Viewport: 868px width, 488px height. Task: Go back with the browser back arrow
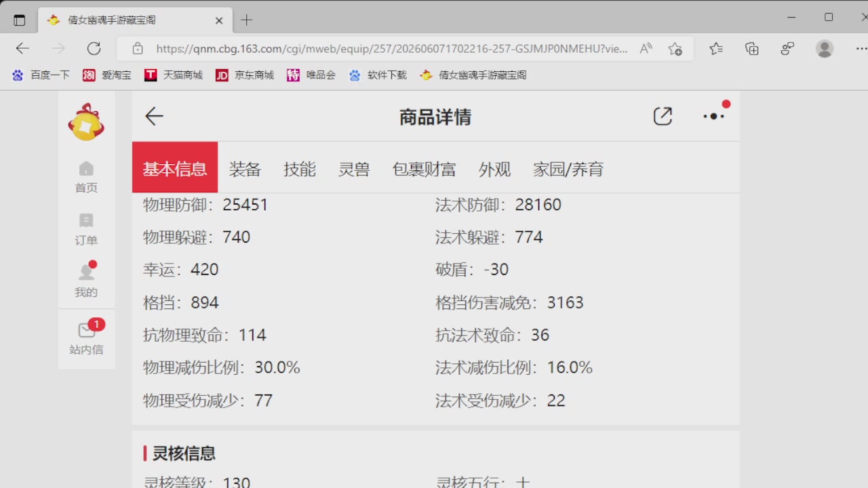pyautogui.click(x=22, y=48)
